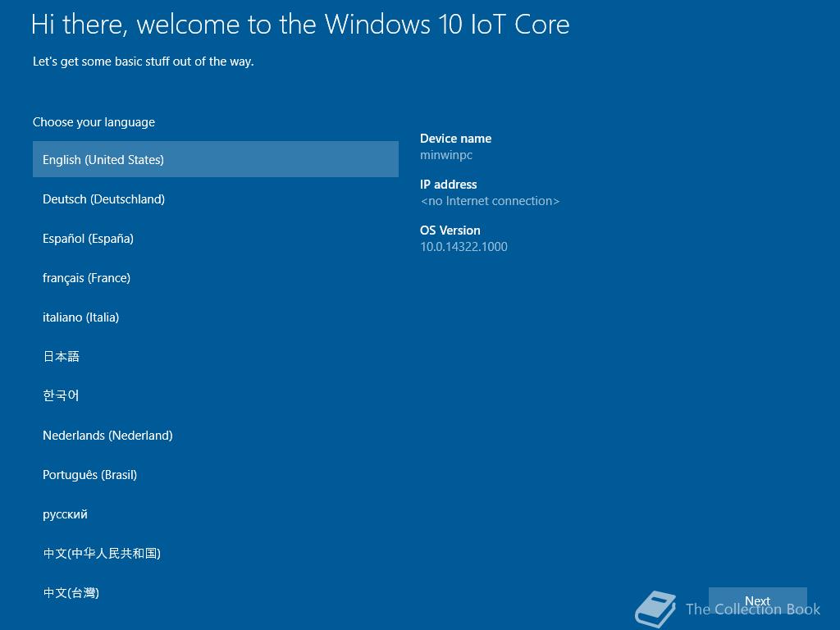Click the OS Version label
The height and width of the screenshot is (630, 840).
[450, 231]
